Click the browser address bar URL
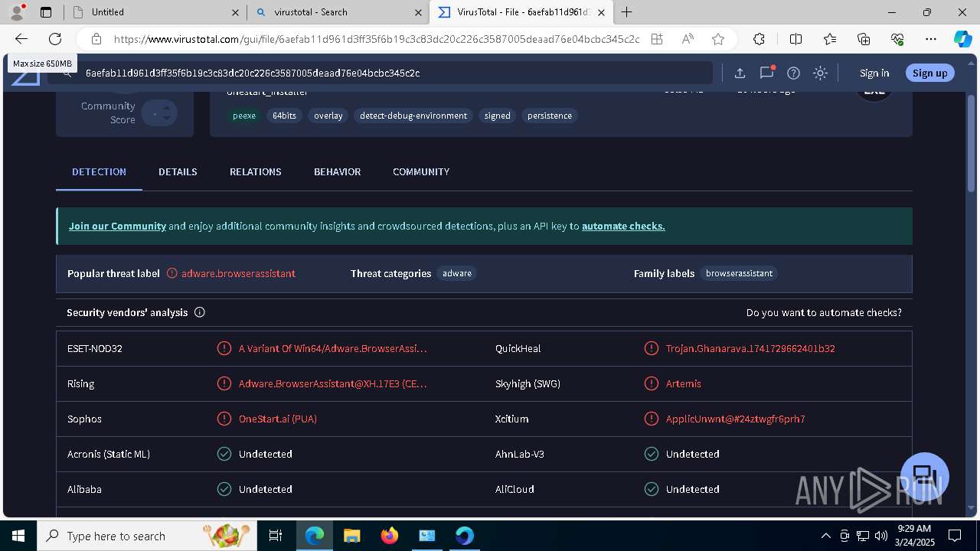Image resolution: width=980 pixels, height=551 pixels. point(377,39)
